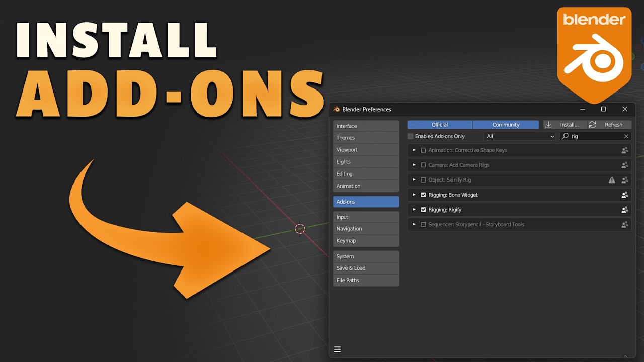The image size is (644, 362).
Task: Switch to the Keymap preferences section
Action: click(x=366, y=241)
